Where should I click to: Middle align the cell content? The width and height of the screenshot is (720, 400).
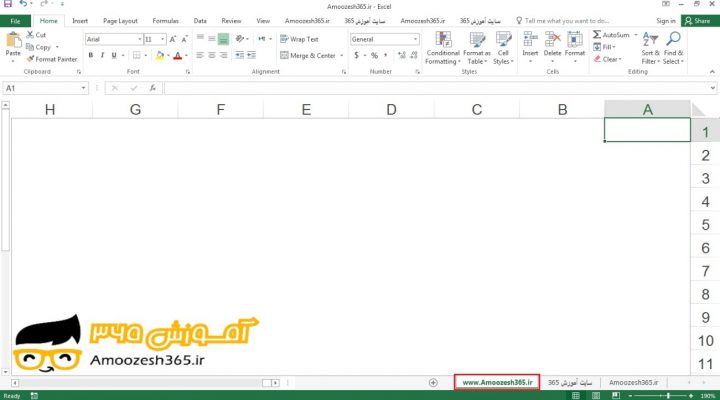[212, 39]
